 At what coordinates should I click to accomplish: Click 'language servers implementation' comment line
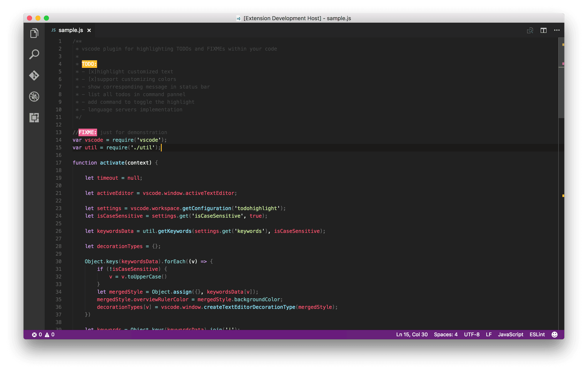(135, 110)
